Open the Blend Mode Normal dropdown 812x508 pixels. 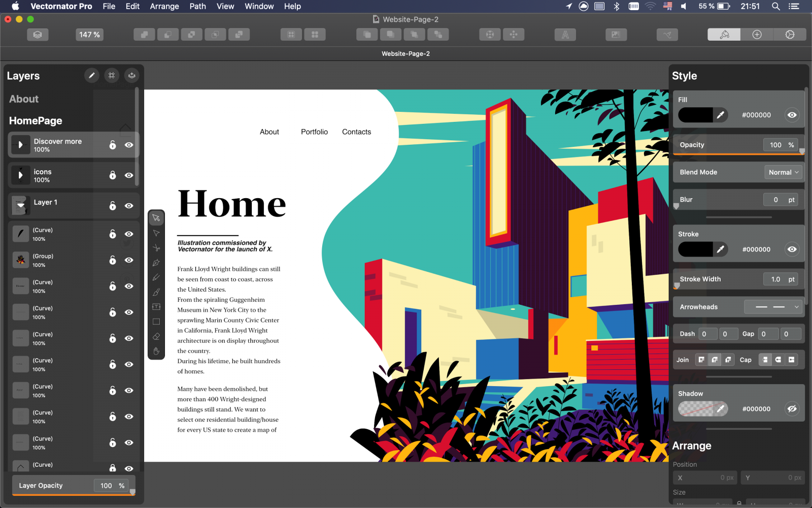coord(783,172)
